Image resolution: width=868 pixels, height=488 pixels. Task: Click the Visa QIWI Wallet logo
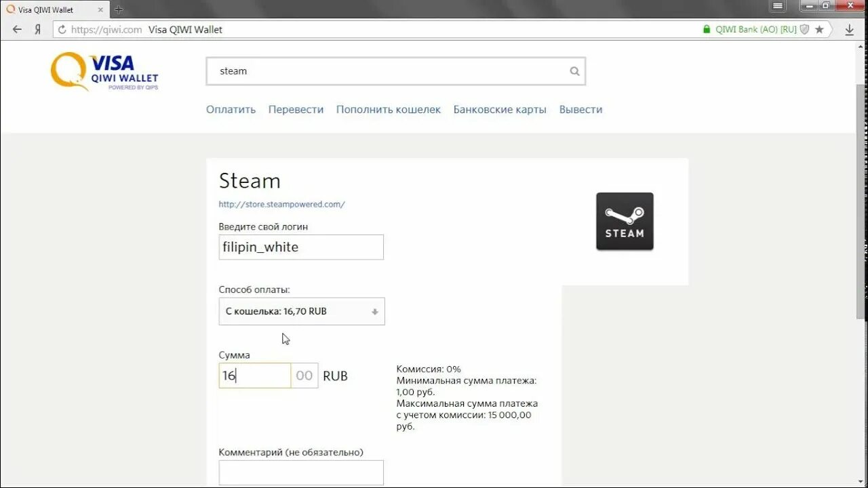104,72
